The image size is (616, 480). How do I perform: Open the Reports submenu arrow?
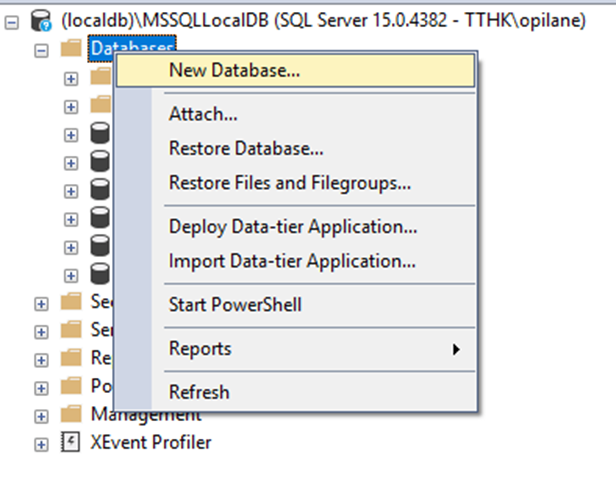pyautogui.click(x=456, y=349)
